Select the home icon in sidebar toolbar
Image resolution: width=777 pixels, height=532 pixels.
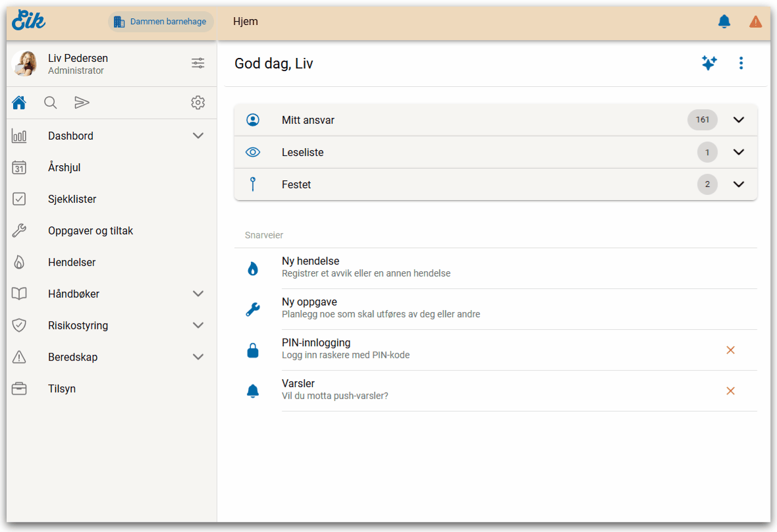19,103
